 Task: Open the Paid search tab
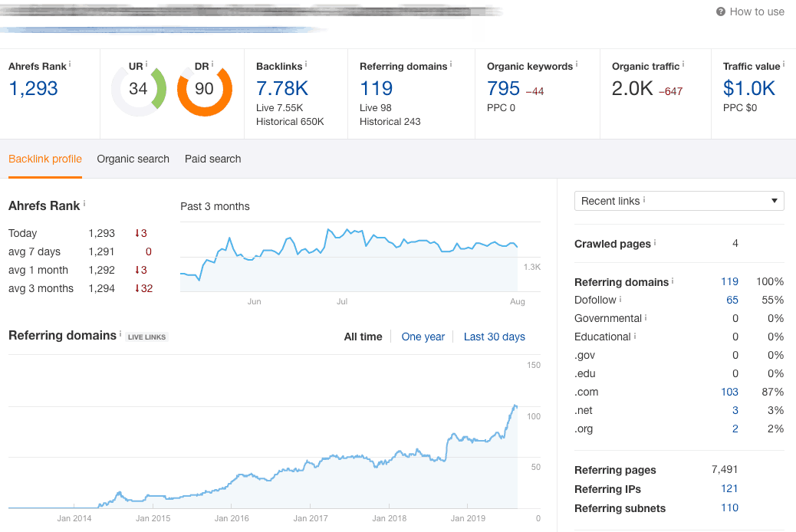(x=212, y=159)
